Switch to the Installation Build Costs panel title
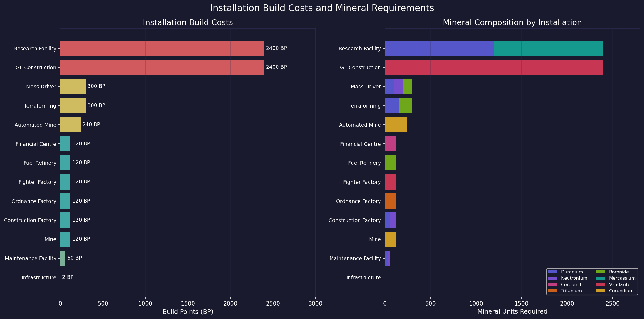This screenshot has width=644, height=319. click(x=188, y=22)
